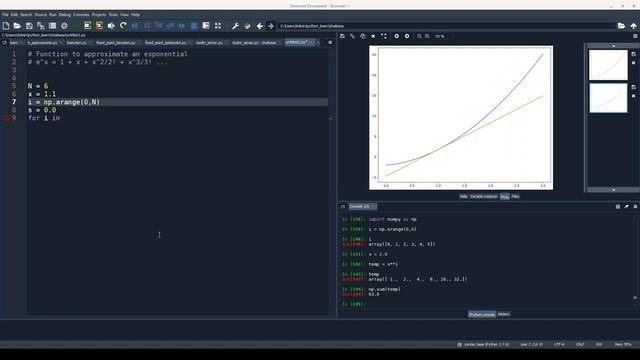Open the File menu
The image size is (640, 360).
[x=5, y=15]
